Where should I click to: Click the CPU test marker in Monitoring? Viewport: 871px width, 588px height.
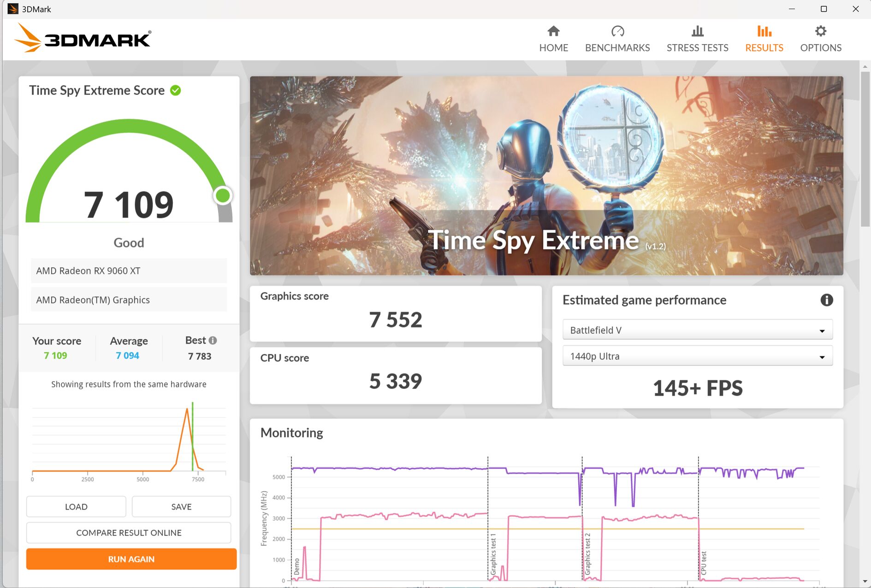704,563
